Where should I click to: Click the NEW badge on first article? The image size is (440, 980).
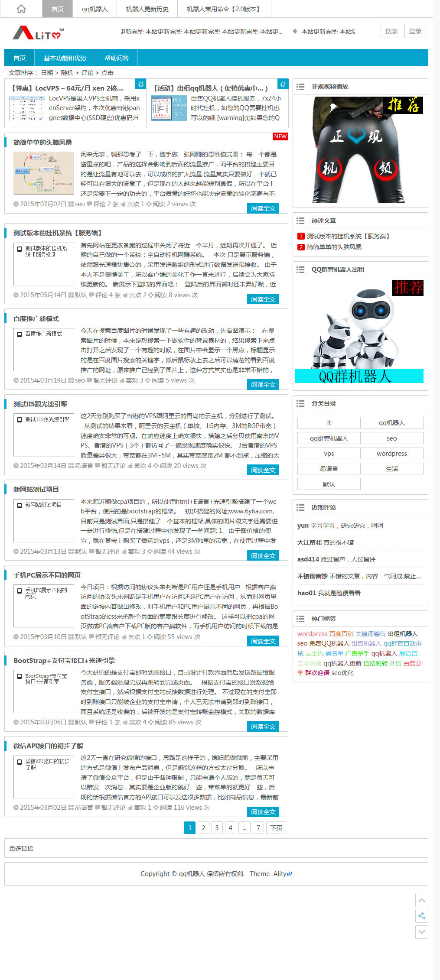[x=280, y=136]
